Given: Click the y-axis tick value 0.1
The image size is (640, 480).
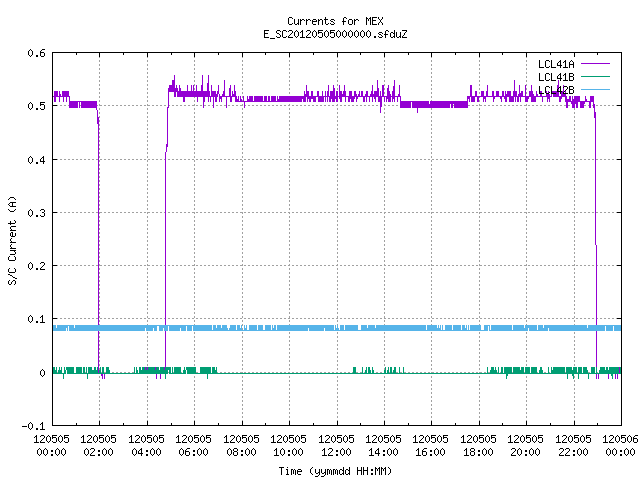Looking at the screenshot, I should point(36,319).
